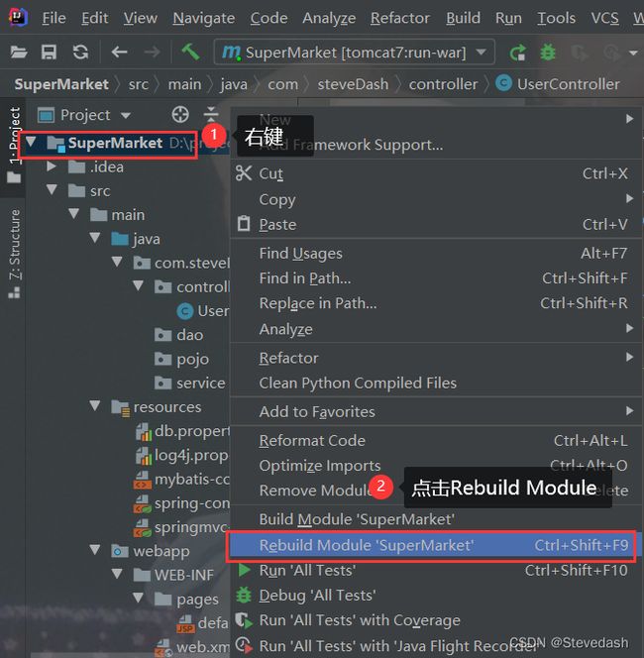Screen dimensions: 644x658
Task: Open the VCS menu
Action: 604,18
